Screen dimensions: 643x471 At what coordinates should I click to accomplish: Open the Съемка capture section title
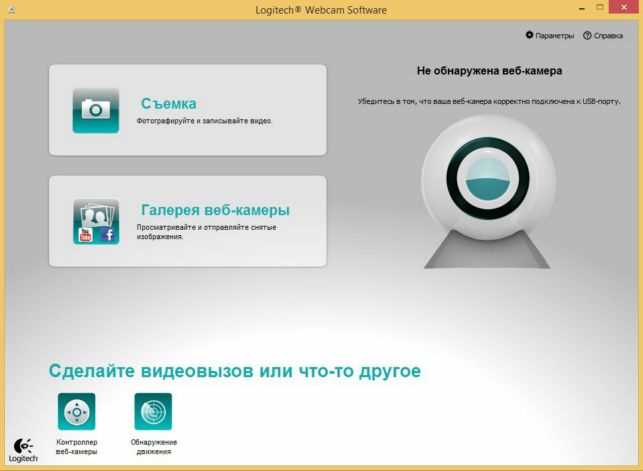pos(168,103)
